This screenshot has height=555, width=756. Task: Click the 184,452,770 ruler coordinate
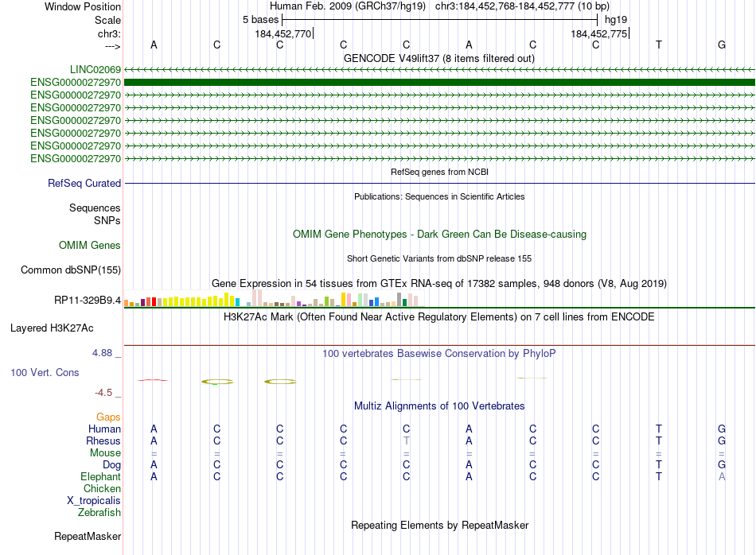(283, 33)
